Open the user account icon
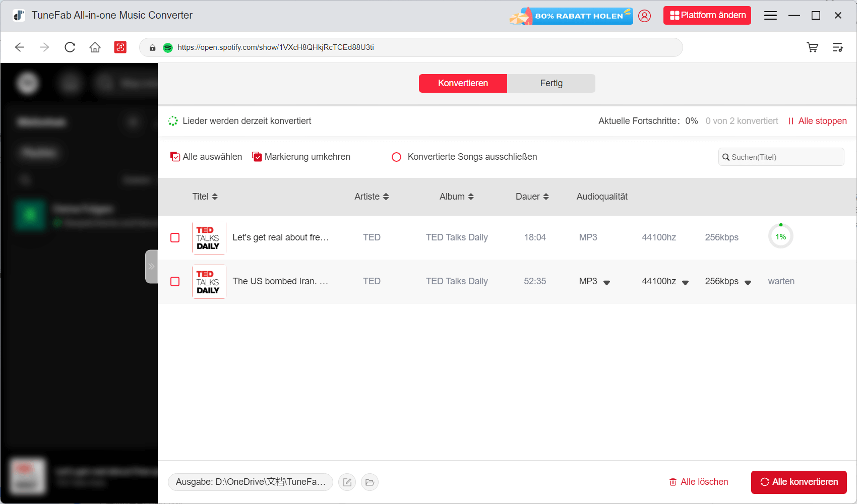The width and height of the screenshot is (857, 504). pos(644,16)
